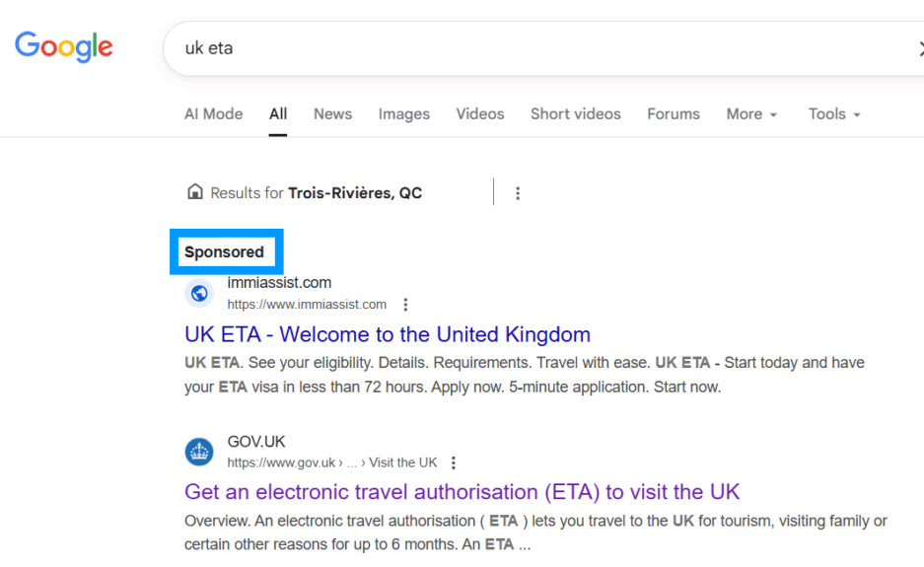Open the three-dot menu next to Trois-Rivières location

click(518, 192)
